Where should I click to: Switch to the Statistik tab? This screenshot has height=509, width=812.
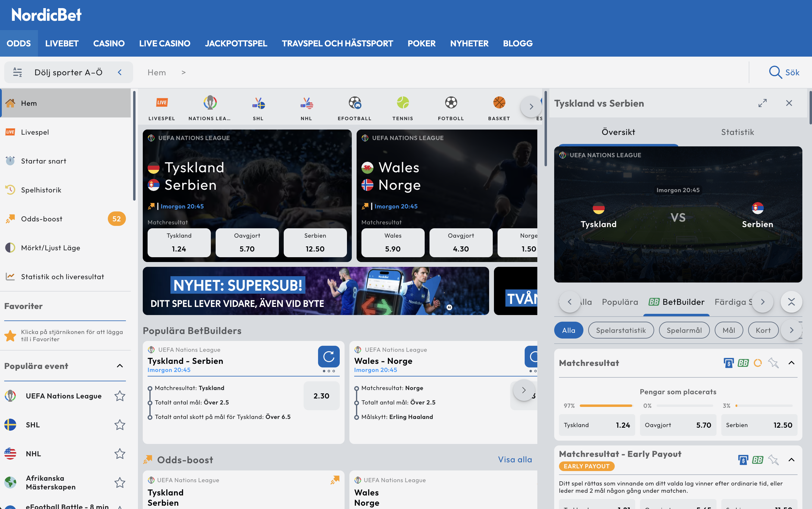point(738,132)
